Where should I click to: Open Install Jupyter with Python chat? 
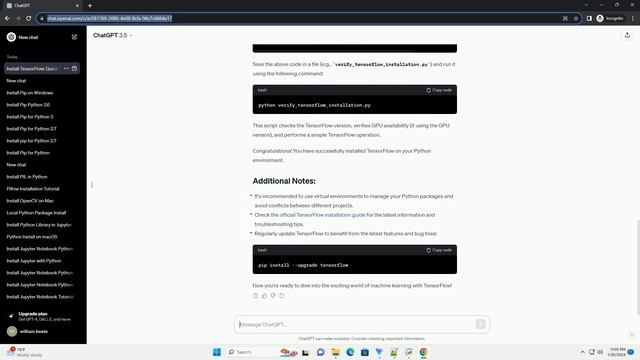pos(33,261)
